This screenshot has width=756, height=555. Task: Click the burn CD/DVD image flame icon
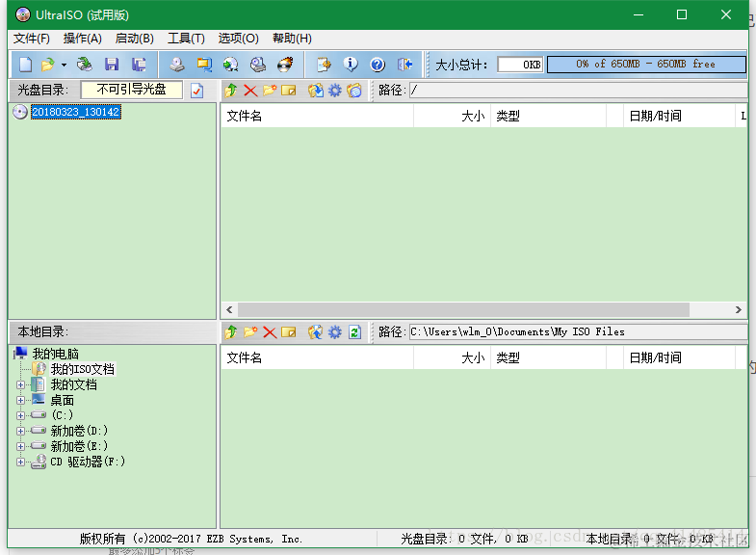pos(285,65)
